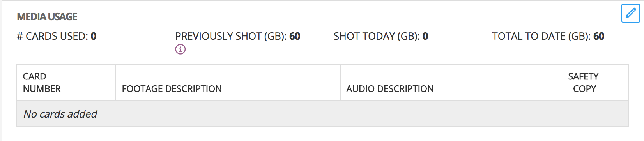The height and width of the screenshot is (141, 644).
Task: Select the Media Usage heading
Action: click(x=47, y=17)
